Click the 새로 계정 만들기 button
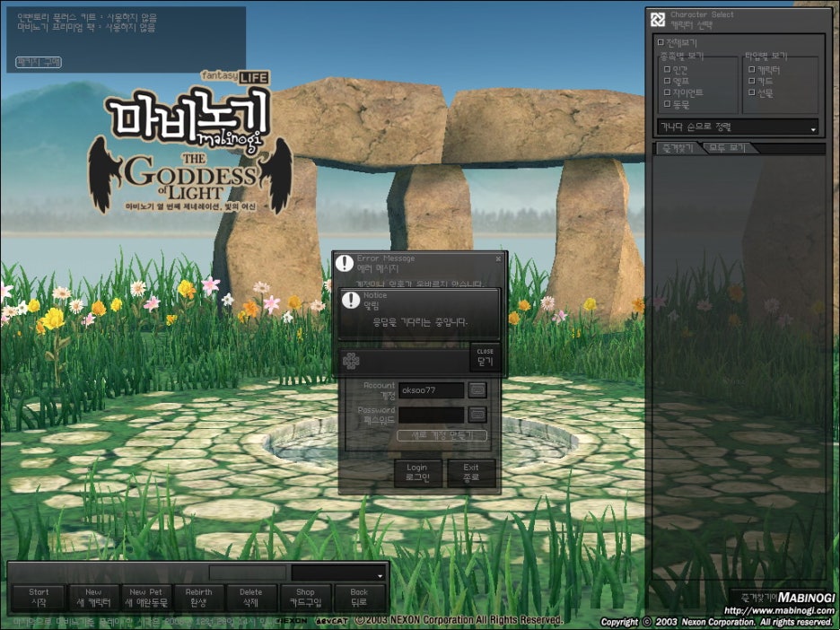The width and height of the screenshot is (840, 630). [442, 435]
